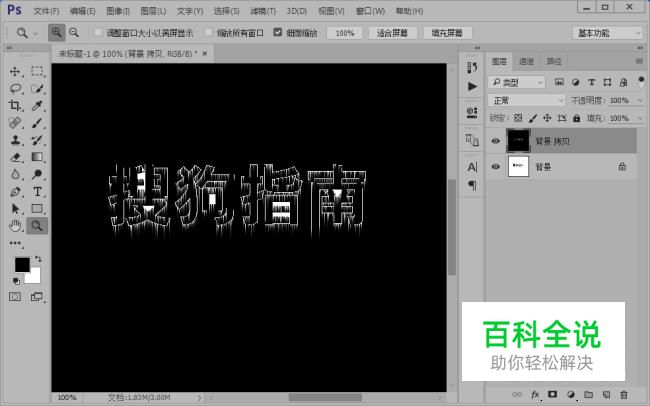Click the add layer style fx icon

coord(535,394)
